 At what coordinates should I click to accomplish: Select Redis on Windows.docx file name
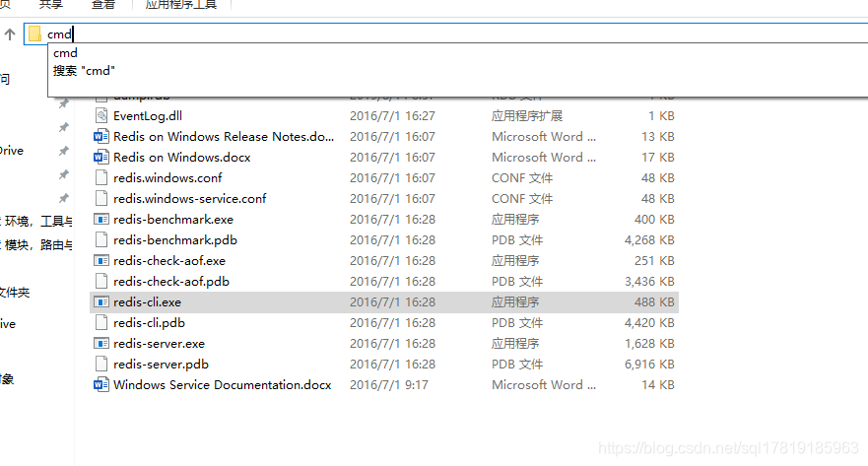click(182, 158)
